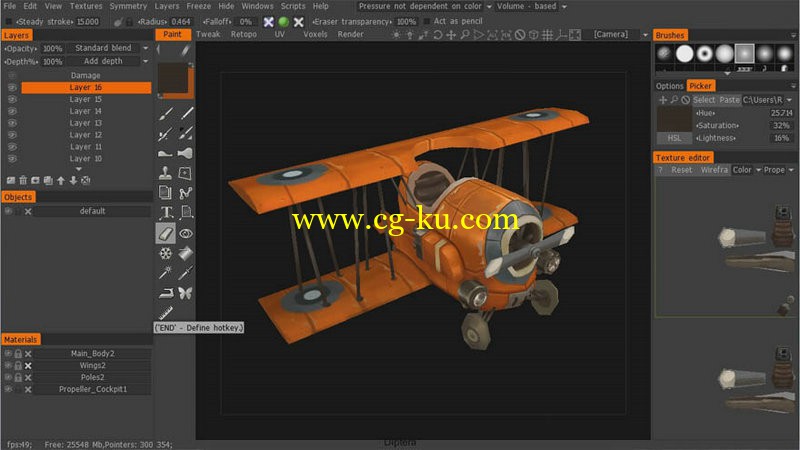Enable the Act as pencil checkbox

point(427,21)
